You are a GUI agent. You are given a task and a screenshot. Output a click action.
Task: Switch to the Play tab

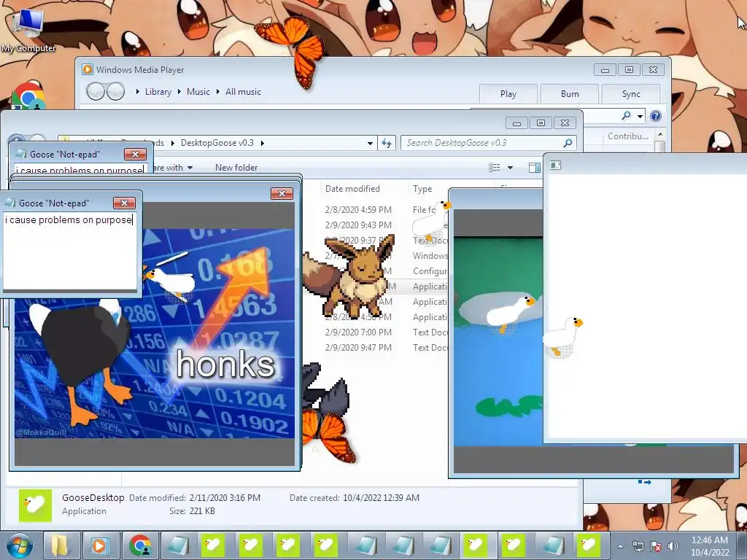tap(508, 94)
